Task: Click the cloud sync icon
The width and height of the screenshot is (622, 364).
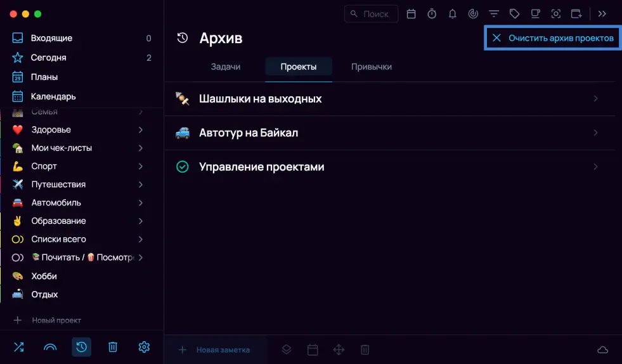Action: [x=602, y=350]
